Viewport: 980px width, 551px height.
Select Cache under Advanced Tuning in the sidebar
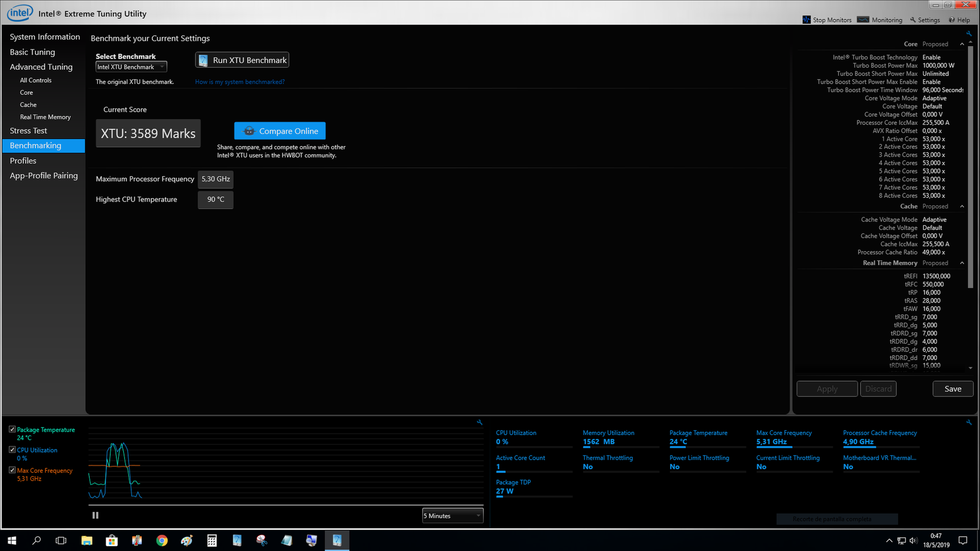[x=28, y=105]
